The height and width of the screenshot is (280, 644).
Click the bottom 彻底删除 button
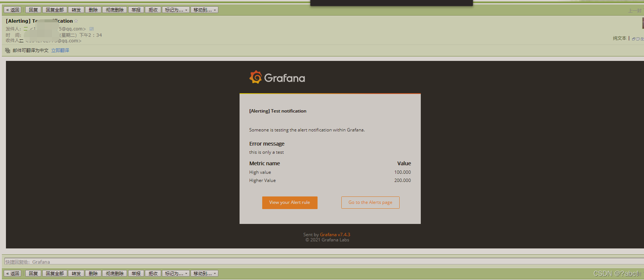point(114,274)
